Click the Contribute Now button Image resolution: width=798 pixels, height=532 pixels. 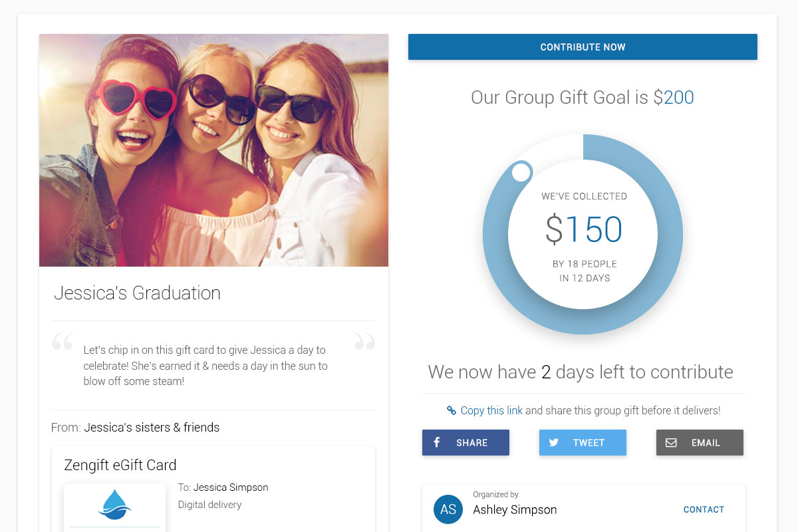pos(583,47)
